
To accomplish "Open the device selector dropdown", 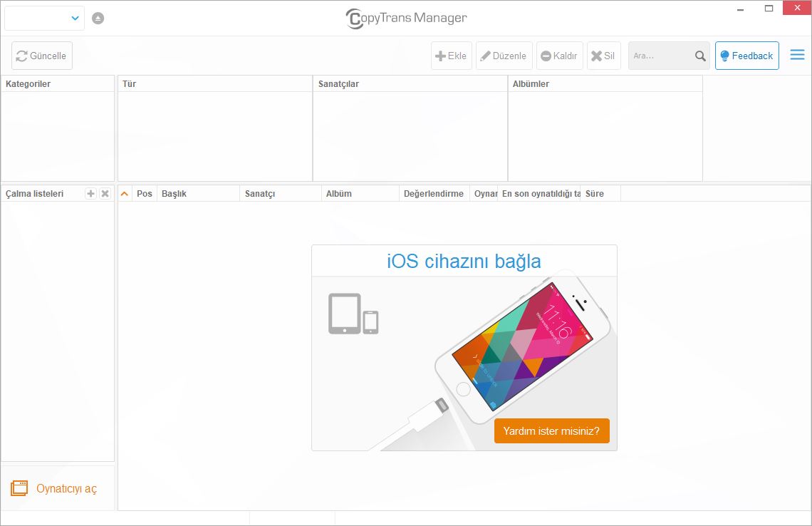I will [x=44, y=18].
